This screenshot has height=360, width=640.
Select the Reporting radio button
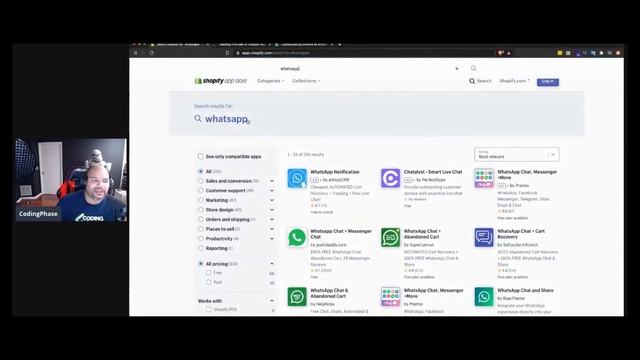point(200,248)
